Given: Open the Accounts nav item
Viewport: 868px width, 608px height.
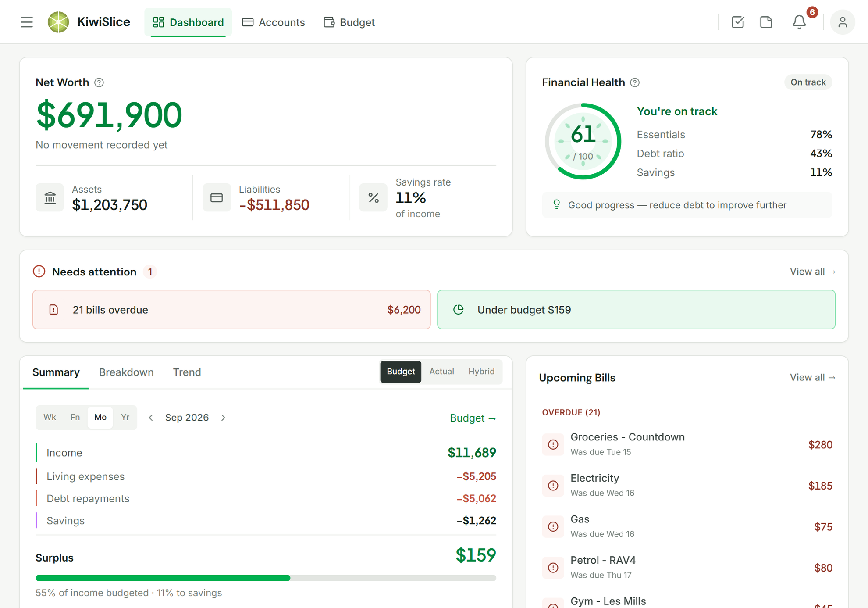Looking at the screenshot, I should coord(273,22).
